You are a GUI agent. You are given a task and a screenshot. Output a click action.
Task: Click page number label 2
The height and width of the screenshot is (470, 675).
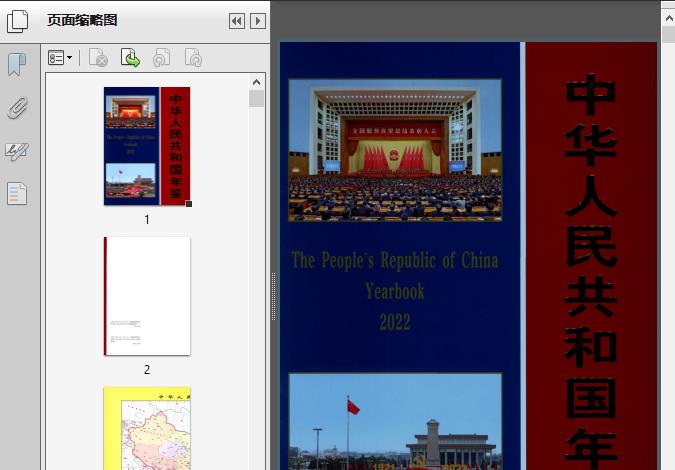coord(147,370)
